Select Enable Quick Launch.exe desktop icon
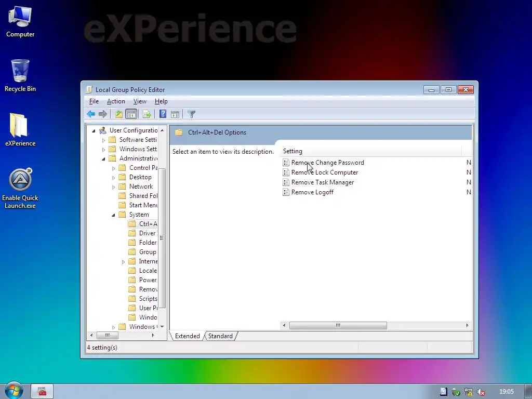Screen dimensions: 532x399 [x=20, y=189]
